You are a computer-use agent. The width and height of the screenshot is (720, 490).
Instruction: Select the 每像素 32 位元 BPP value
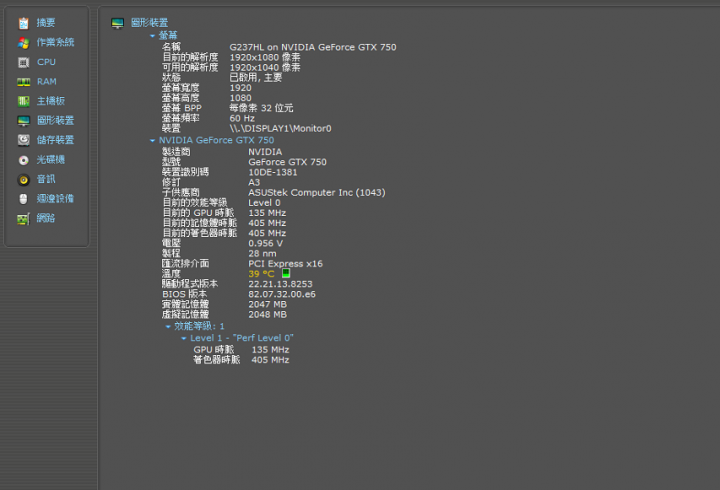pos(261,108)
